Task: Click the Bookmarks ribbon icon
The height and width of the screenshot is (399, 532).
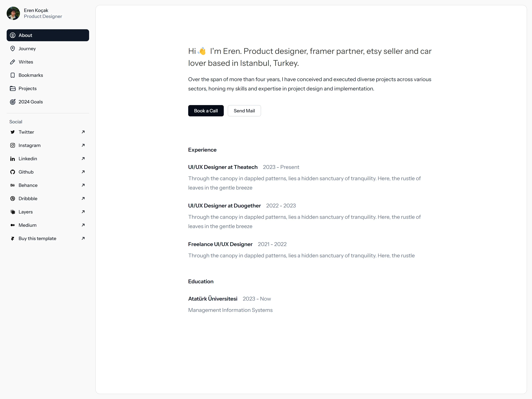Action: click(12, 75)
